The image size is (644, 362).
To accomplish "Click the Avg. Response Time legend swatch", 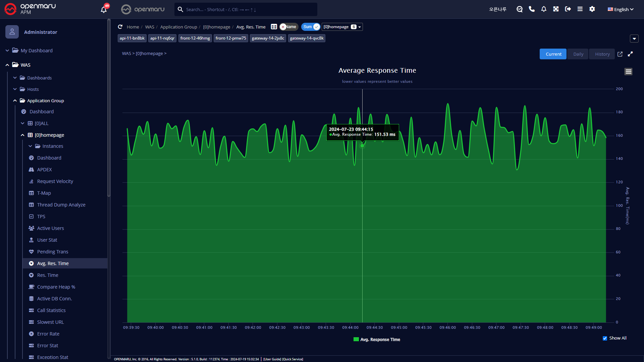I will pyautogui.click(x=356, y=340).
